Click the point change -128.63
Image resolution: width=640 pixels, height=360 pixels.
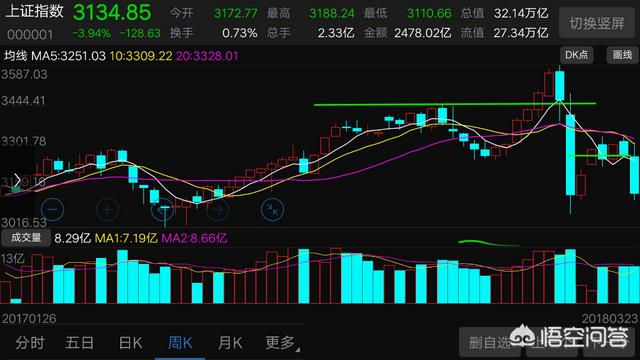point(141,33)
